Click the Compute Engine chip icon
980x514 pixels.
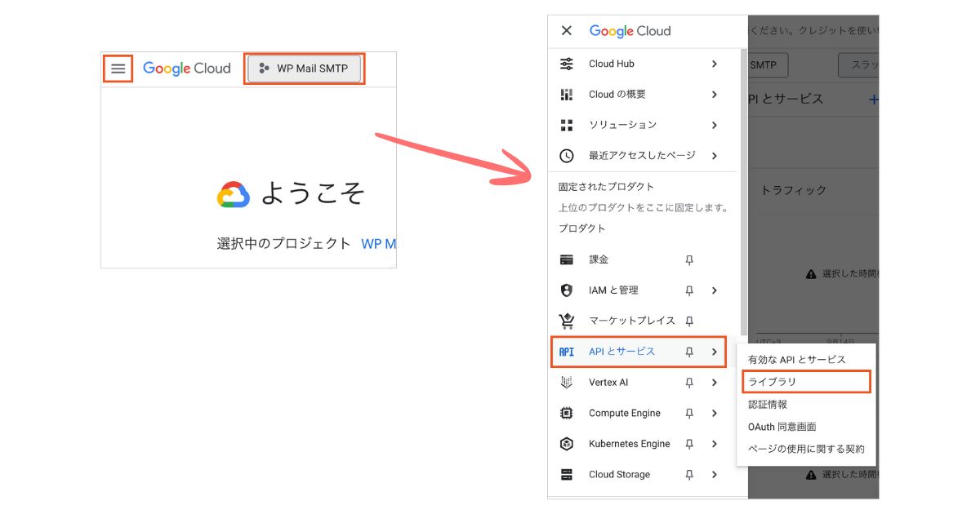click(566, 414)
